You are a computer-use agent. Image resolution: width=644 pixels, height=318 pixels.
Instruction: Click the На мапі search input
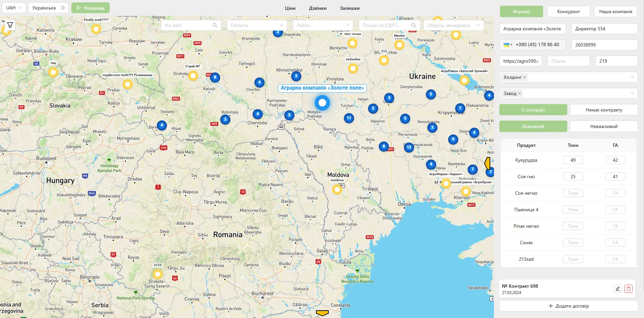[x=191, y=25]
